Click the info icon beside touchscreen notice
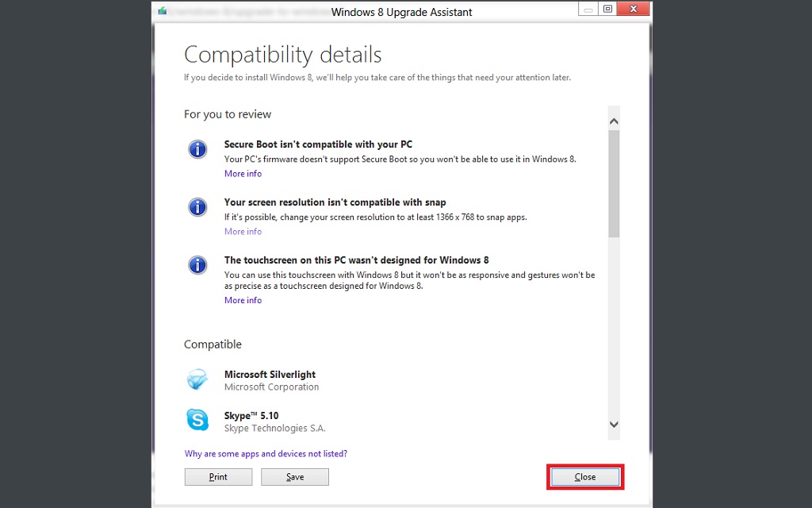This screenshot has height=508, width=812. tap(197, 265)
